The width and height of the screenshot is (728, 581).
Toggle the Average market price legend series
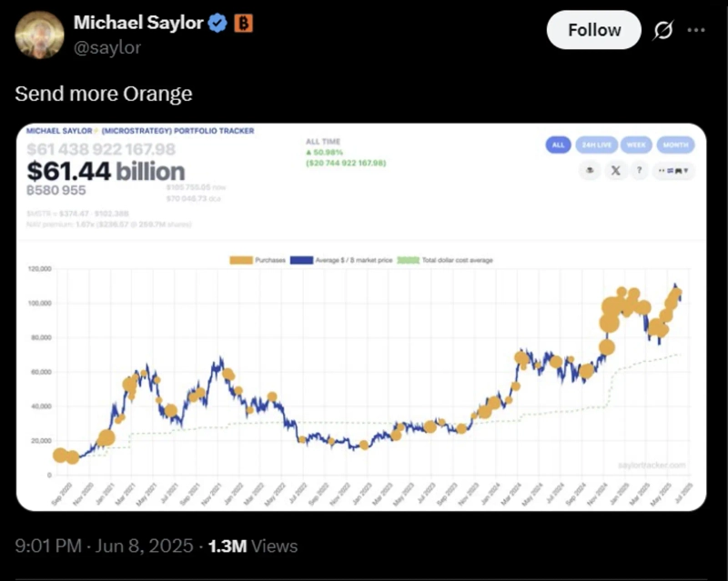pyautogui.click(x=343, y=261)
